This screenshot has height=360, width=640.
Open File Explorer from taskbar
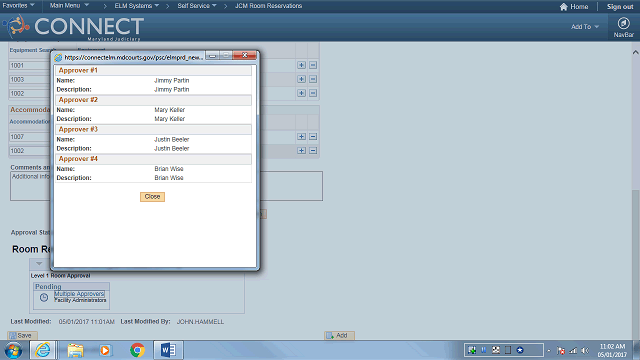click(x=75, y=350)
